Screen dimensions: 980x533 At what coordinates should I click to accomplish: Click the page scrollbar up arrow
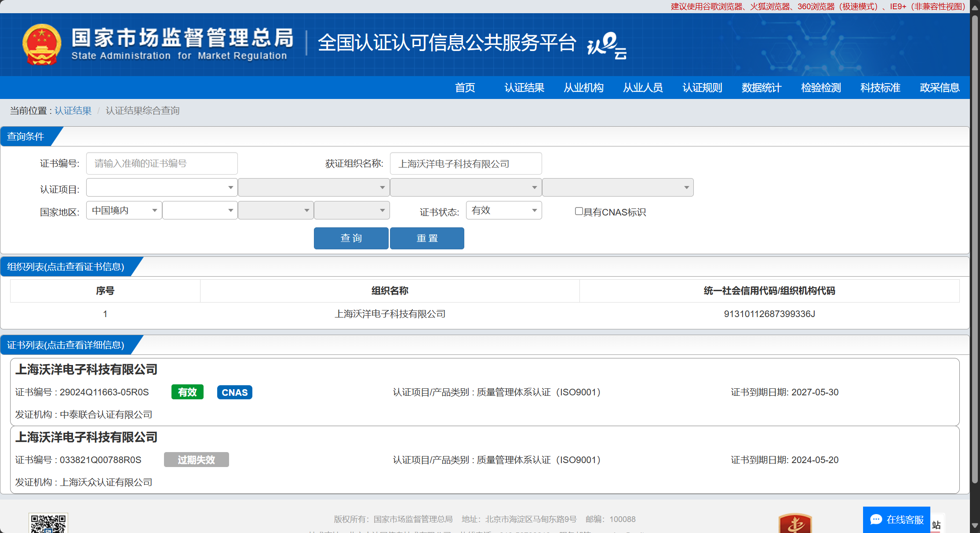[975, 8]
